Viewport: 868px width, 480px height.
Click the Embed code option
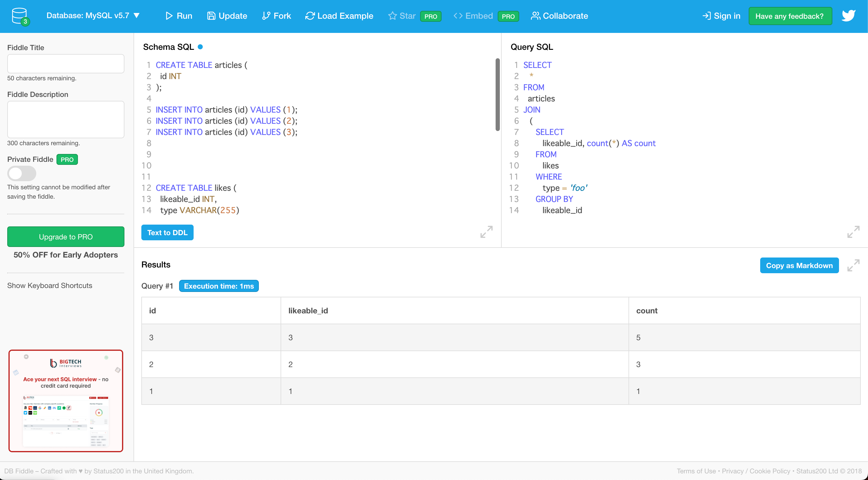pos(473,16)
